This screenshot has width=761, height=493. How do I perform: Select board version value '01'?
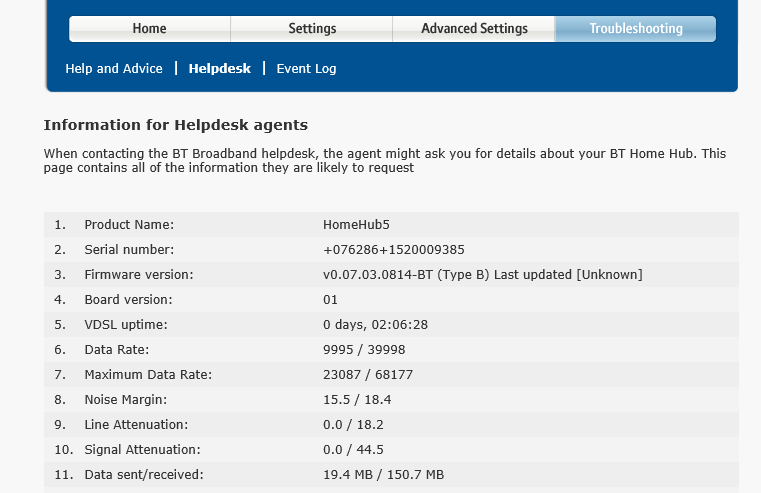330,299
